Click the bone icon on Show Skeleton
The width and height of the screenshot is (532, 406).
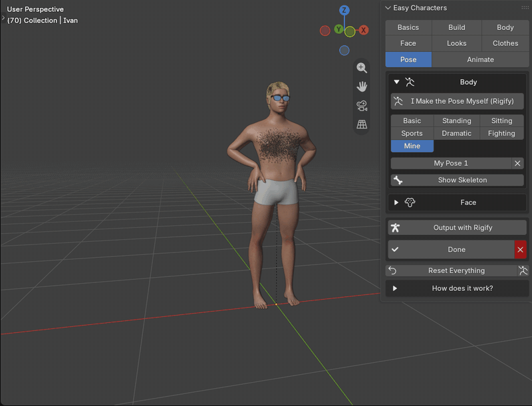pos(398,180)
